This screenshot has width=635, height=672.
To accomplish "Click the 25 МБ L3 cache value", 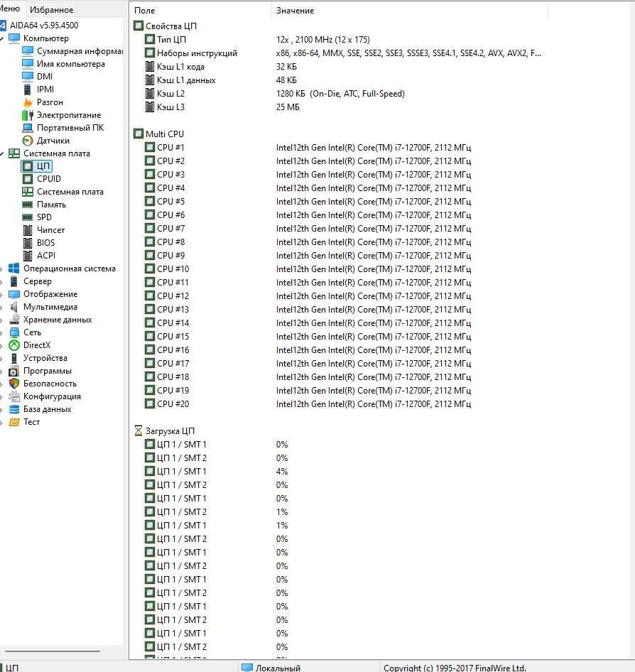I will tap(288, 107).
